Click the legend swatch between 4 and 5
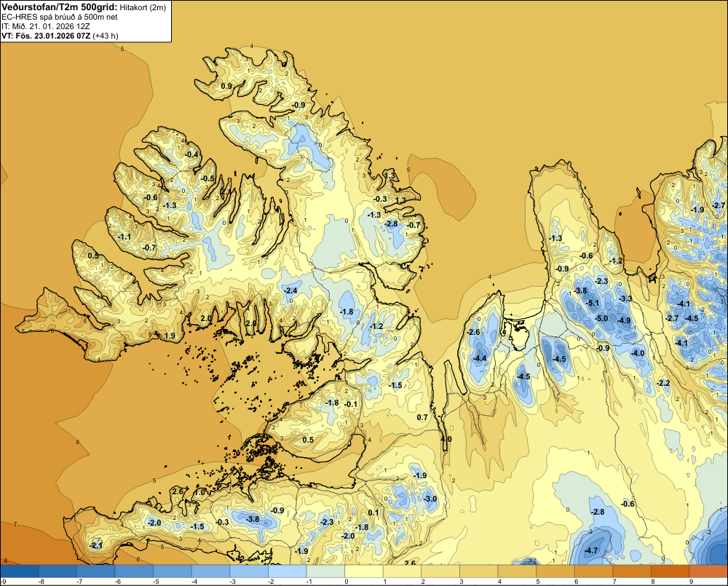728x586 pixels. 517,571
